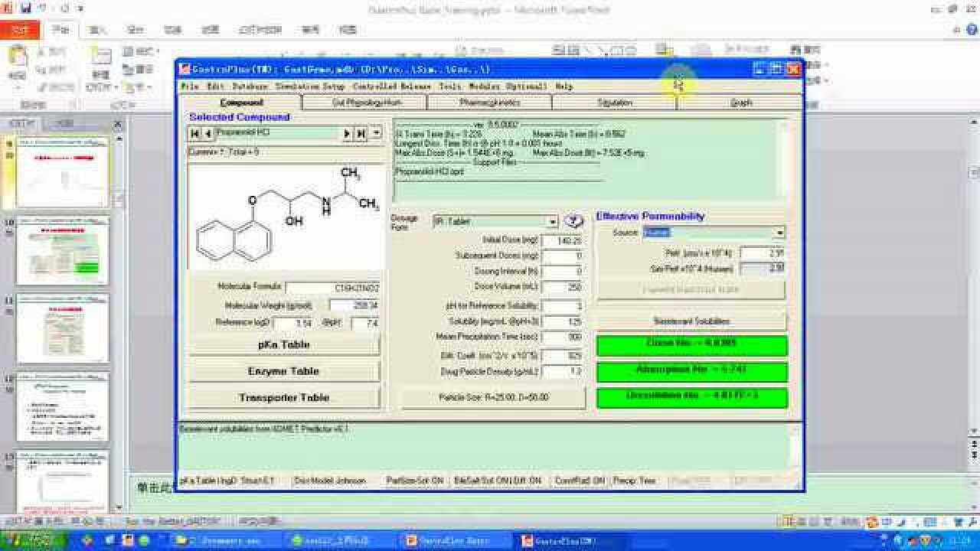Click PowerPoint save icon in title bar
The image size is (980, 551).
pyautogui.click(x=26, y=8)
